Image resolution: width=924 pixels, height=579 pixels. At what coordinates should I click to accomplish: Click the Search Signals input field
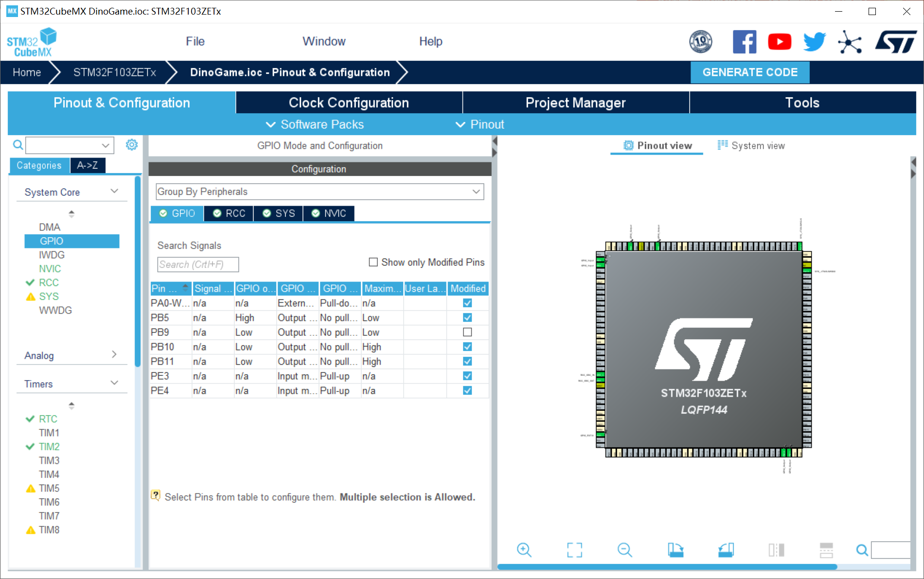198,264
